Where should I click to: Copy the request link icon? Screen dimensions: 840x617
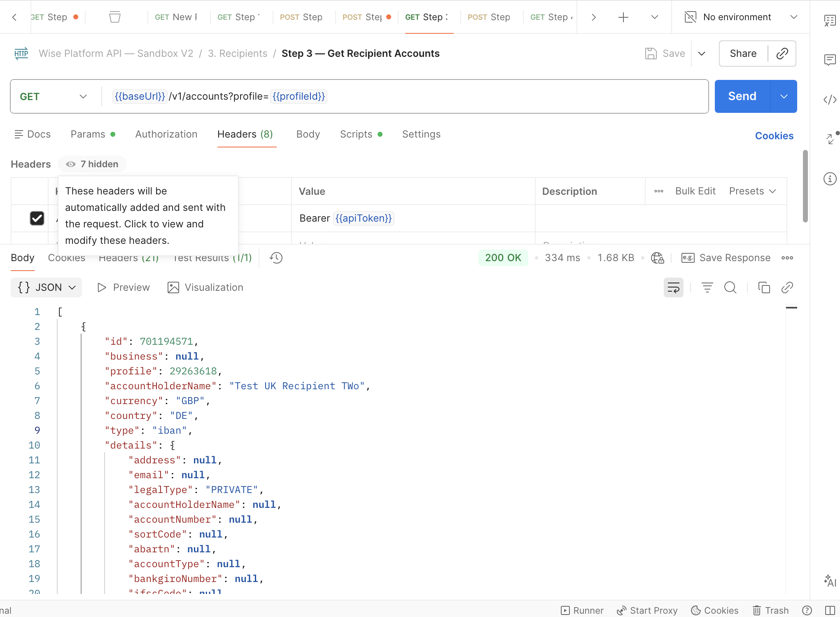pyautogui.click(x=782, y=54)
